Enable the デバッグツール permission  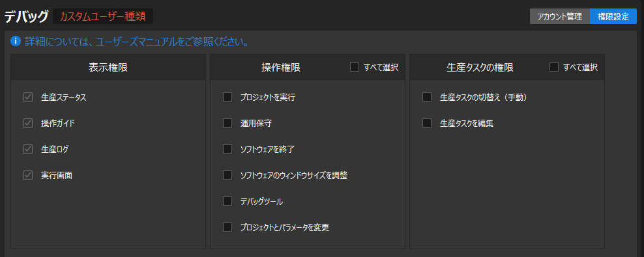tap(227, 201)
